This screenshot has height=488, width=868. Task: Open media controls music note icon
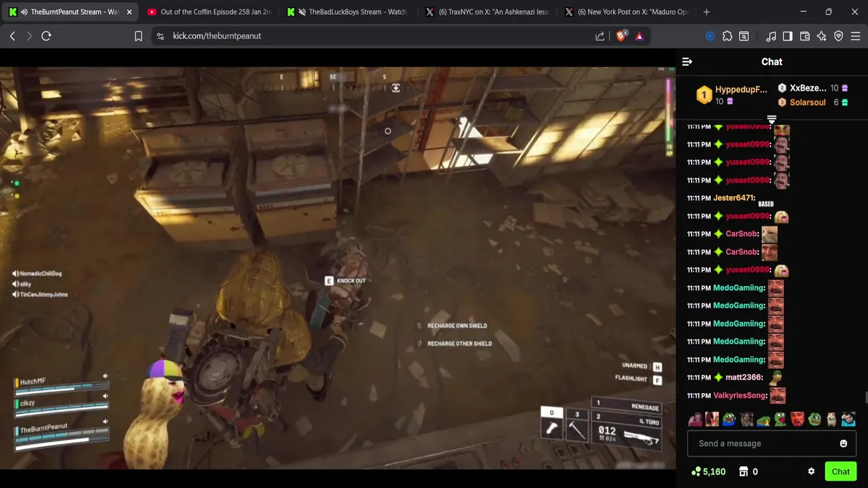point(771,36)
